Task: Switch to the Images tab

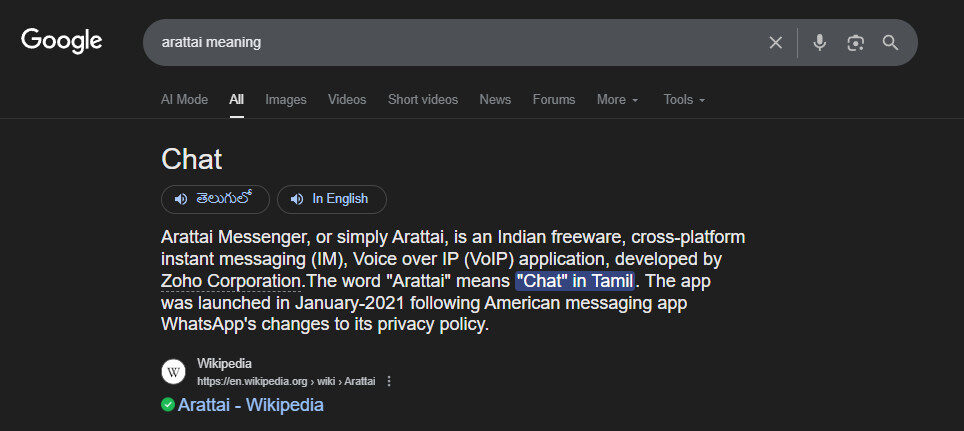Action: 286,100
